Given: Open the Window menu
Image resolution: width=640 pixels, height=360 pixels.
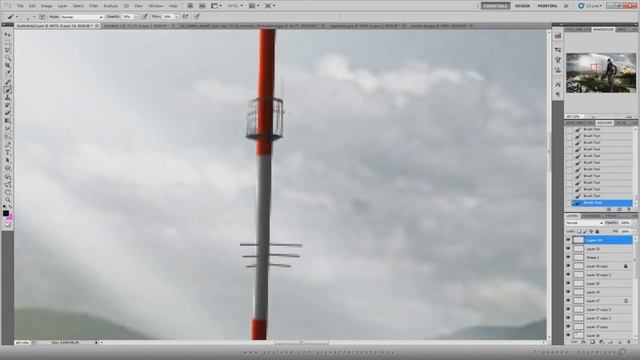Looking at the screenshot, I should [156, 6].
